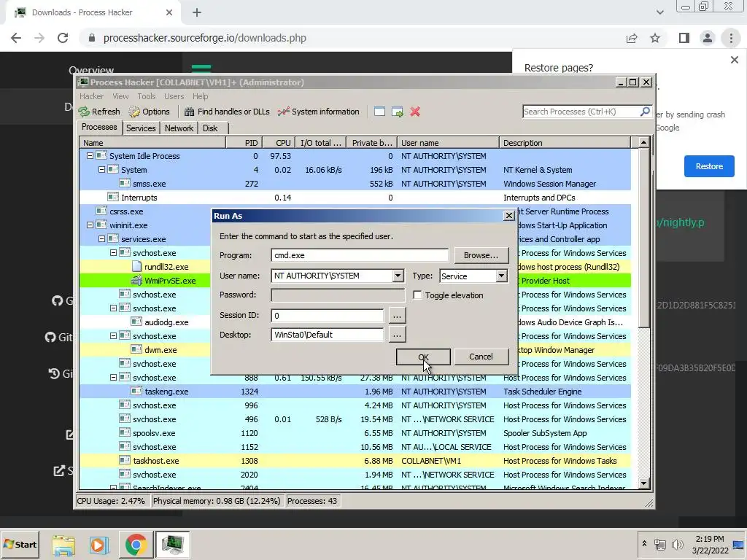Open Chrome three-dot menu
The image size is (747, 560).
click(731, 38)
